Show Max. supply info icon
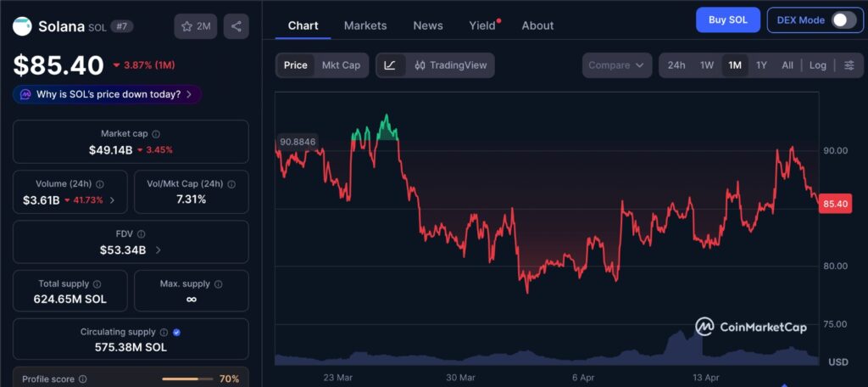 pyautogui.click(x=218, y=283)
